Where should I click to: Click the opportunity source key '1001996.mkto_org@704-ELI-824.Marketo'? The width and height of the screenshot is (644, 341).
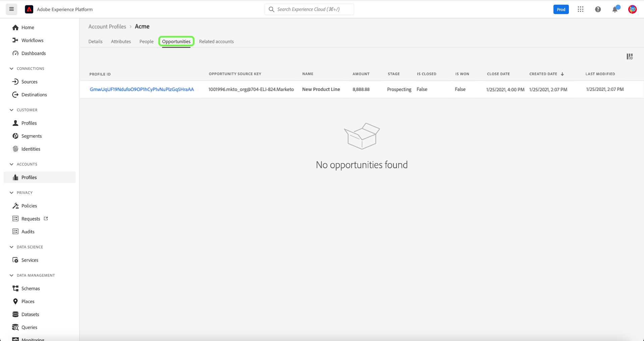pos(251,89)
